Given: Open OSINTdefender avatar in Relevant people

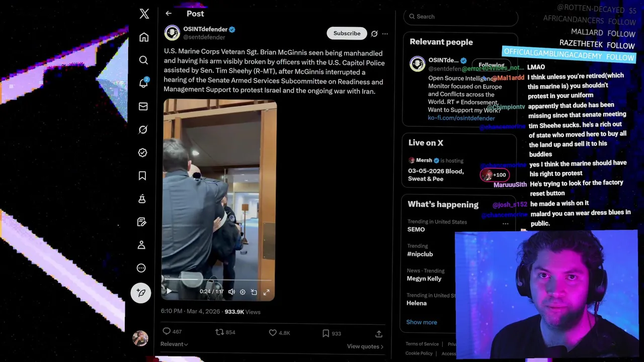Looking at the screenshot, I should tap(417, 64).
